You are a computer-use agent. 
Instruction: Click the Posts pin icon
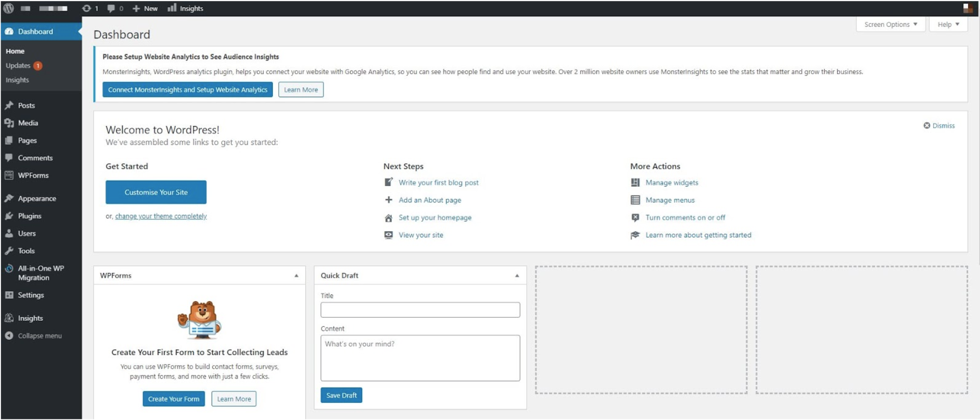tap(9, 105)
